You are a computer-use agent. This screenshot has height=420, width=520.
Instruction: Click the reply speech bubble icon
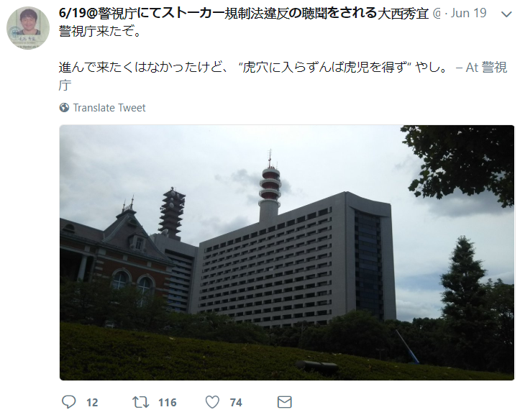(x=68, y=402)
